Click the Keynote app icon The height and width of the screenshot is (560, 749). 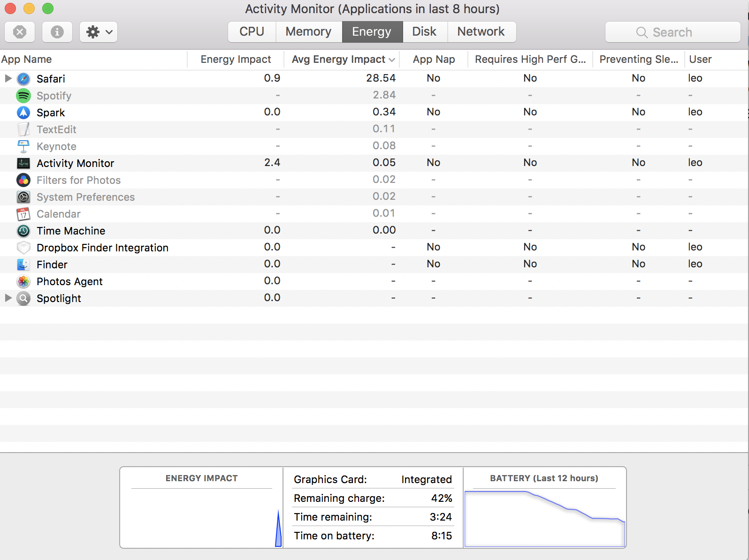pos(23,146)
